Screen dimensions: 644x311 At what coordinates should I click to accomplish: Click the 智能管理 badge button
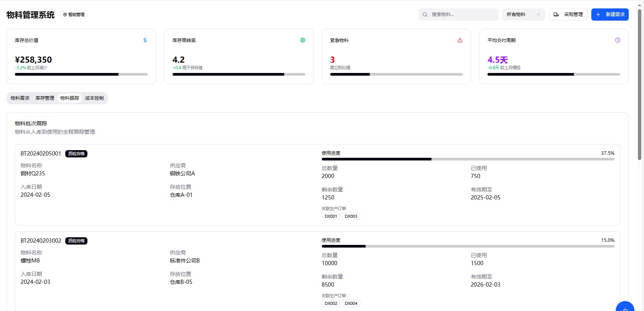[74, 15]
